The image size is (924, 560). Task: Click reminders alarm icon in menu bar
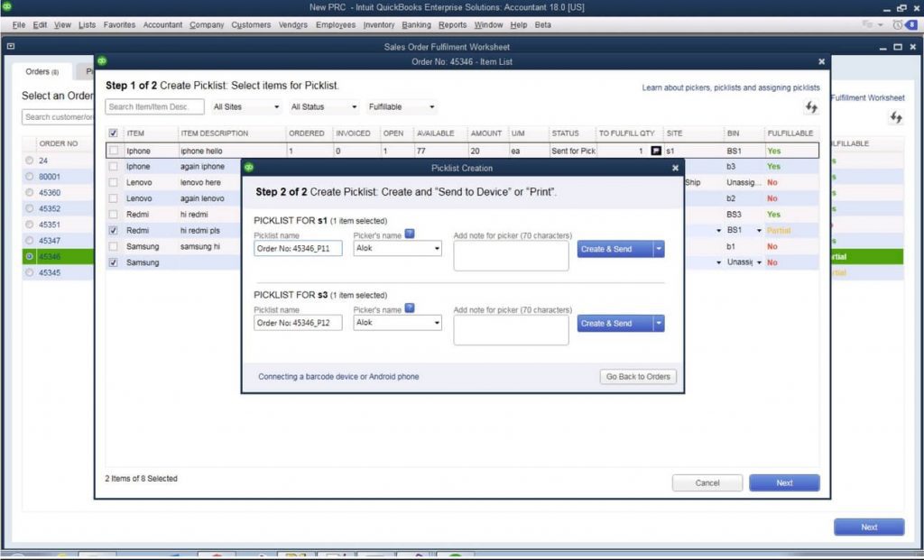898,24
